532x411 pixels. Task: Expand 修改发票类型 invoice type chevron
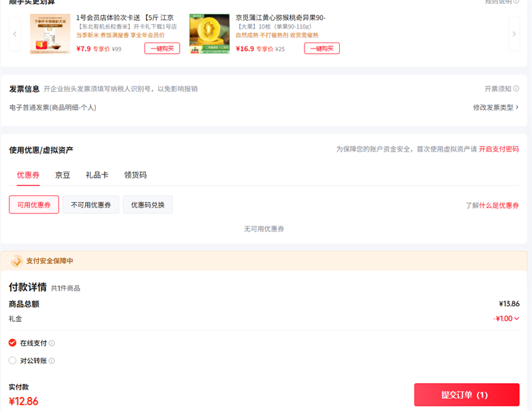pyautogui.click(x=517, y=107)
